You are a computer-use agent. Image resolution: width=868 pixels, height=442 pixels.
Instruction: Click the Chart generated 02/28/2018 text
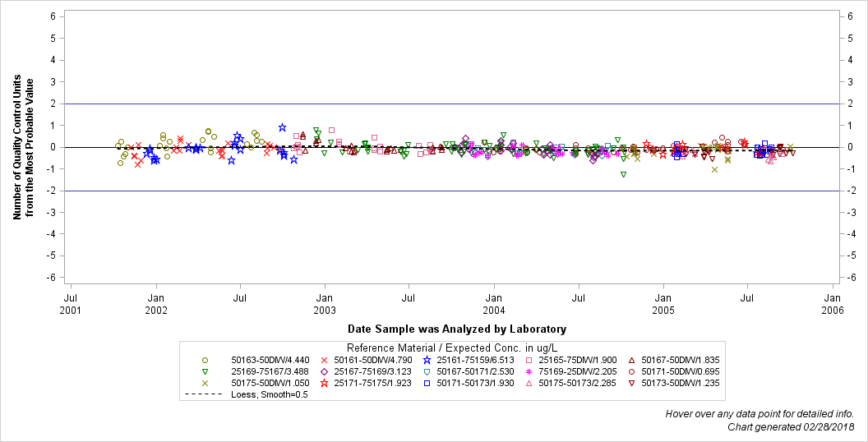[x=791, y=427]
